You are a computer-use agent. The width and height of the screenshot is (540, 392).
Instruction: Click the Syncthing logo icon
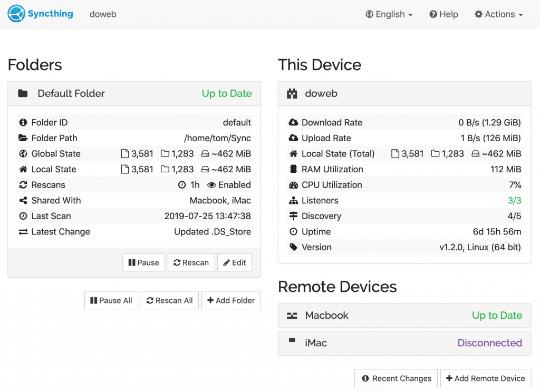(x=16, y=14)
